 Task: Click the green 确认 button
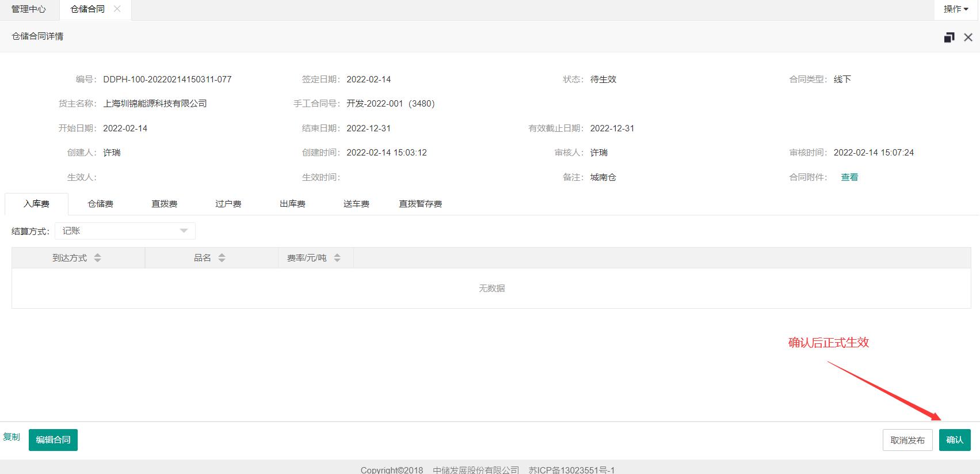click(954, 440)
